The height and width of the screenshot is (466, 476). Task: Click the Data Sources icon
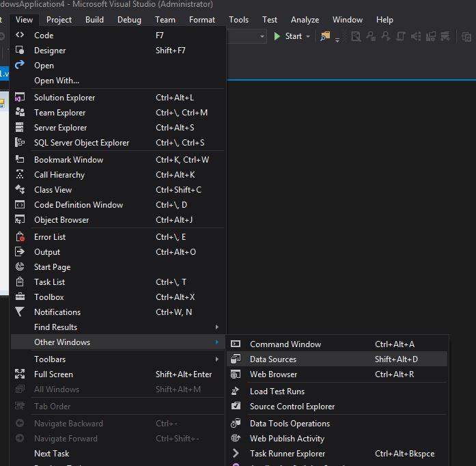click(236, 359)
